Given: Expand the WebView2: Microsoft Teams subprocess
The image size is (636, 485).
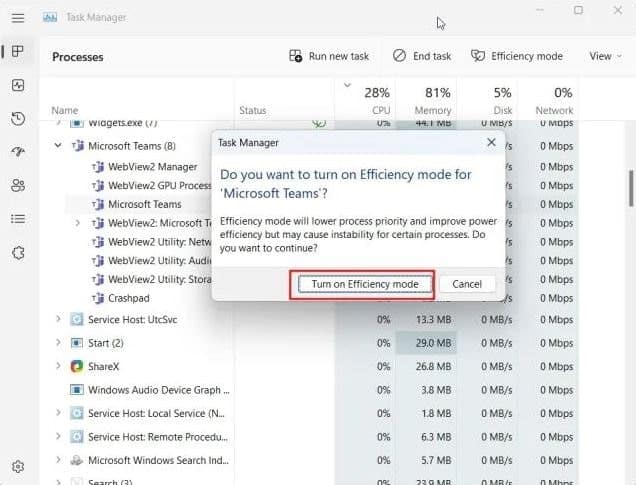Looking at the screenshot, I should pos(77,223).
